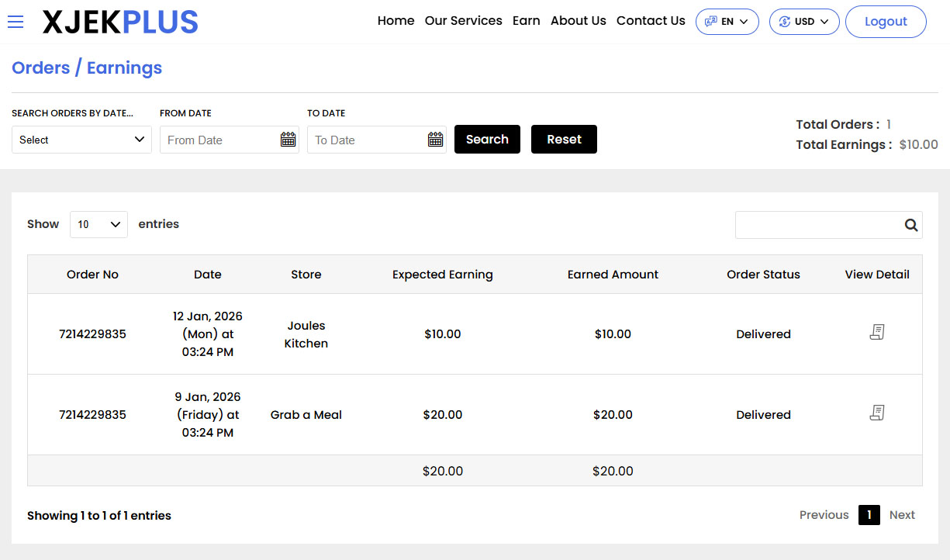
Task: Navigate to the Home menu item
Action: pos(396,21)
